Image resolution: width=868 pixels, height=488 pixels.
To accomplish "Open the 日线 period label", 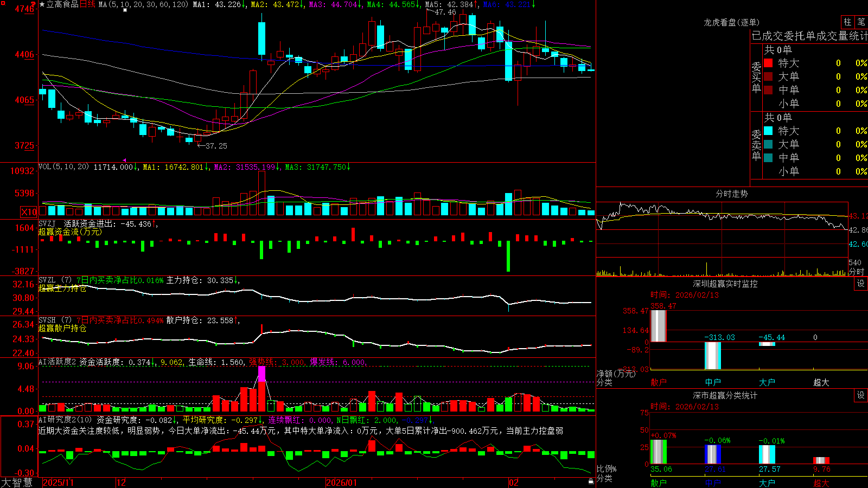I will click(87, 4).
